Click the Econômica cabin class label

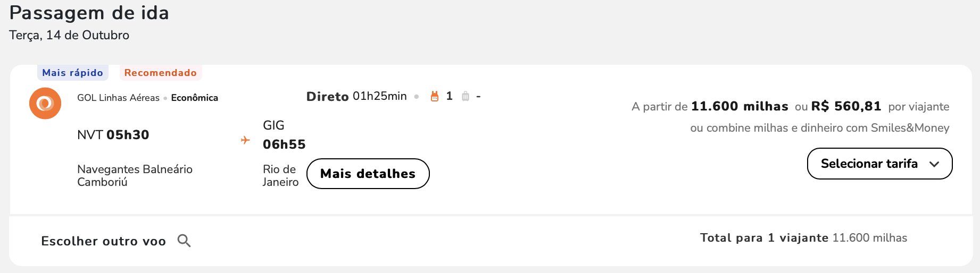click(195, 98)
